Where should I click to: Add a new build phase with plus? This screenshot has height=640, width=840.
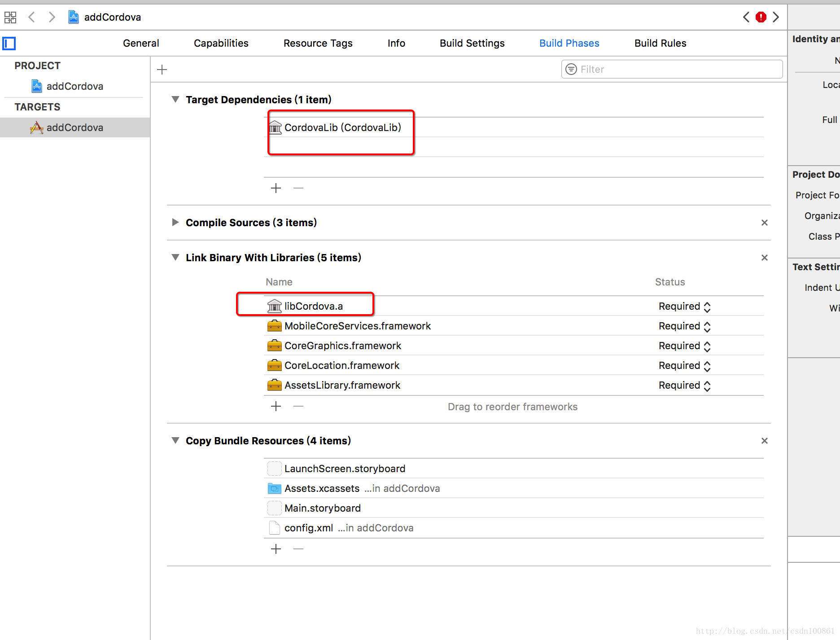coord(162,70)
